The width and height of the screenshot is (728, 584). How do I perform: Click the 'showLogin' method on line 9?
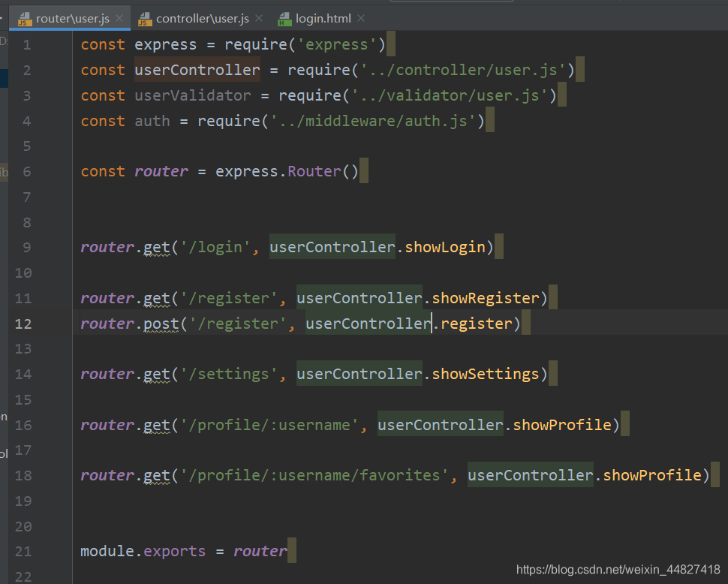[x=445, y=248]
